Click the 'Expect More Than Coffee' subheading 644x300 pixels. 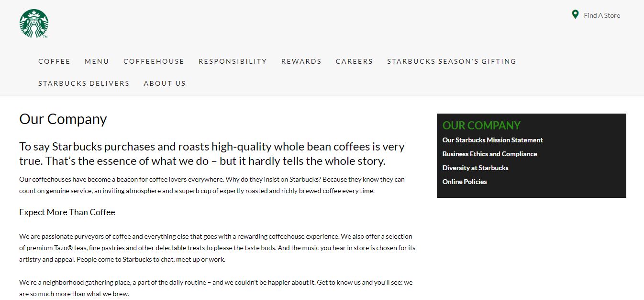tap(67, 212)
